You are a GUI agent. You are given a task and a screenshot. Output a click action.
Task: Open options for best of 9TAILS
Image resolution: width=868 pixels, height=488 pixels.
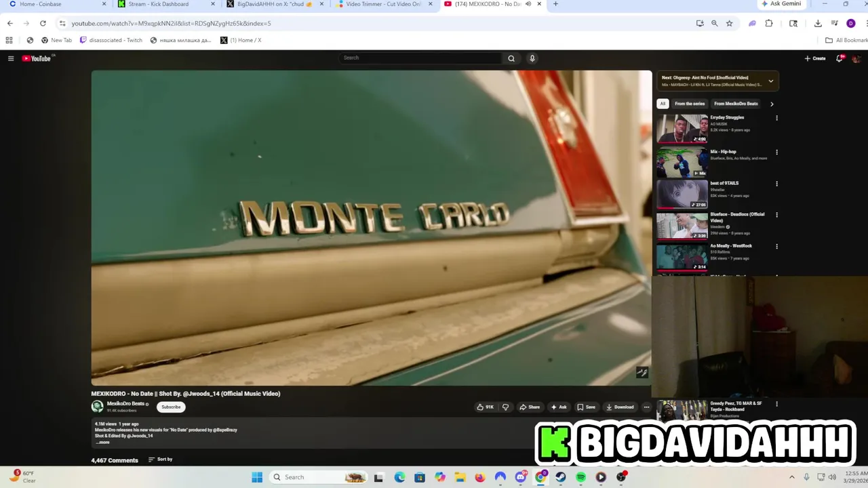(x=776, y=184)
